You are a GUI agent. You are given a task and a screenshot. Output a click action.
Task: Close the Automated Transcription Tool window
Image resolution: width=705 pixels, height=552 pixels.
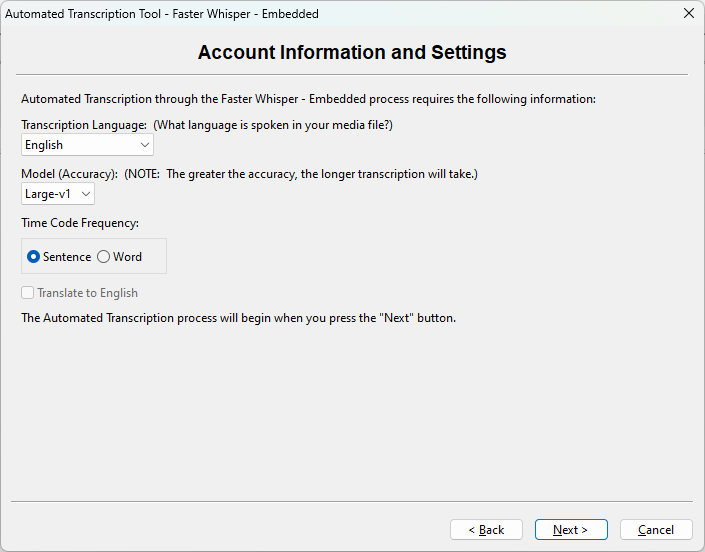pyautogui.click(x=688, y=14)
